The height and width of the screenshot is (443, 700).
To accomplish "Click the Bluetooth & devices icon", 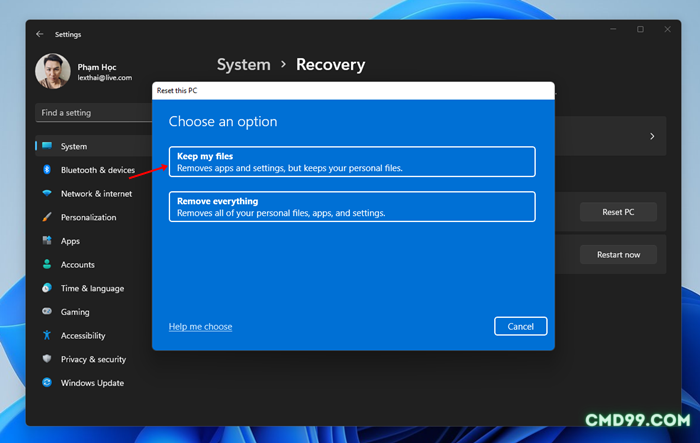I will 47,169.
